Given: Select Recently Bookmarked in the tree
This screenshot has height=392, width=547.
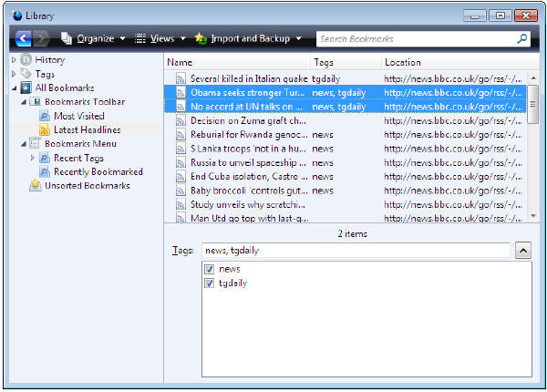Looking at the screenshot, I should [x=98, y=172].
